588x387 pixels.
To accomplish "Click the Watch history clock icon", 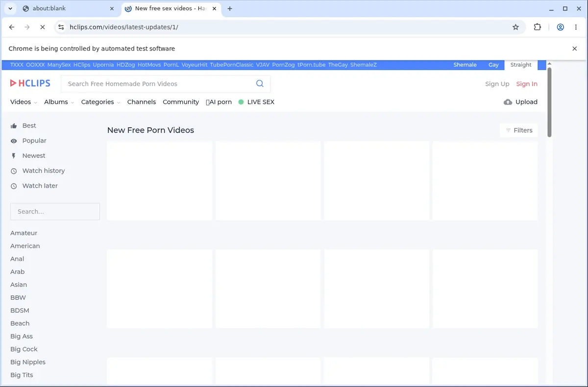I will [14, 171].
